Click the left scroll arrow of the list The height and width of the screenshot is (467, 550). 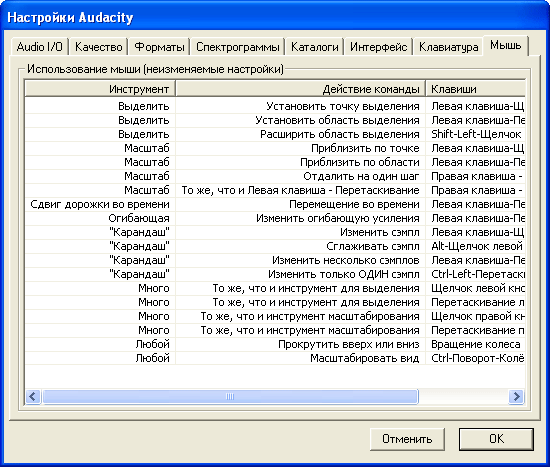click(33, 396)
